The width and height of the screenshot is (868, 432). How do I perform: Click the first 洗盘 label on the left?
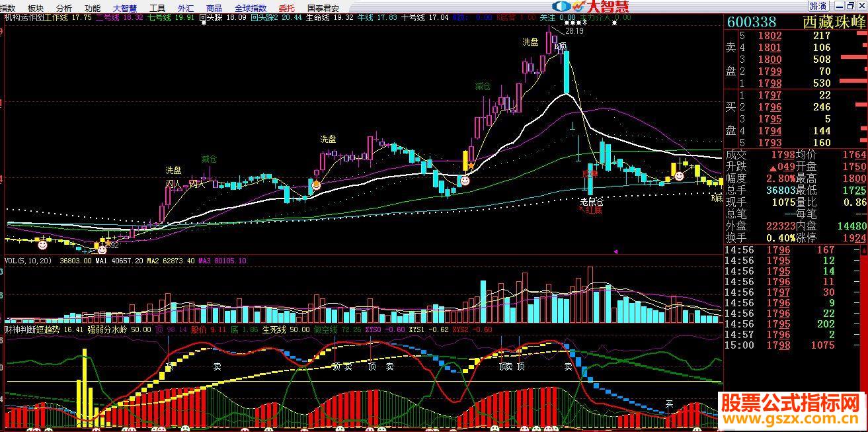pos(173,170)
